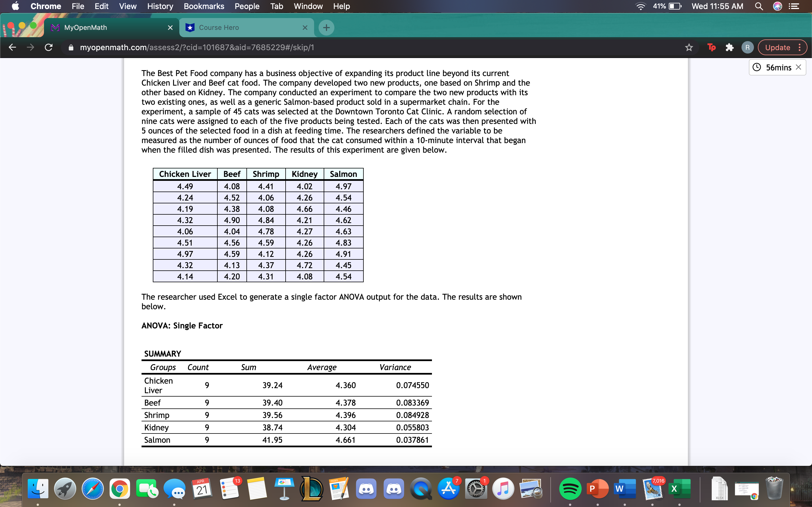
Task: Select the Tp extension icon in the toolbar
Action: tap(712, 47)
